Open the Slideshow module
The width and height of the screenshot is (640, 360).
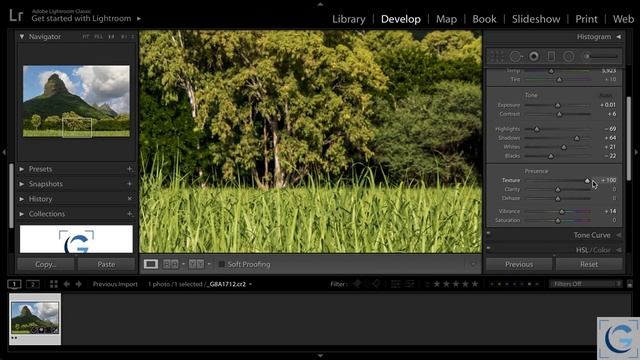[x=536, y=19]
